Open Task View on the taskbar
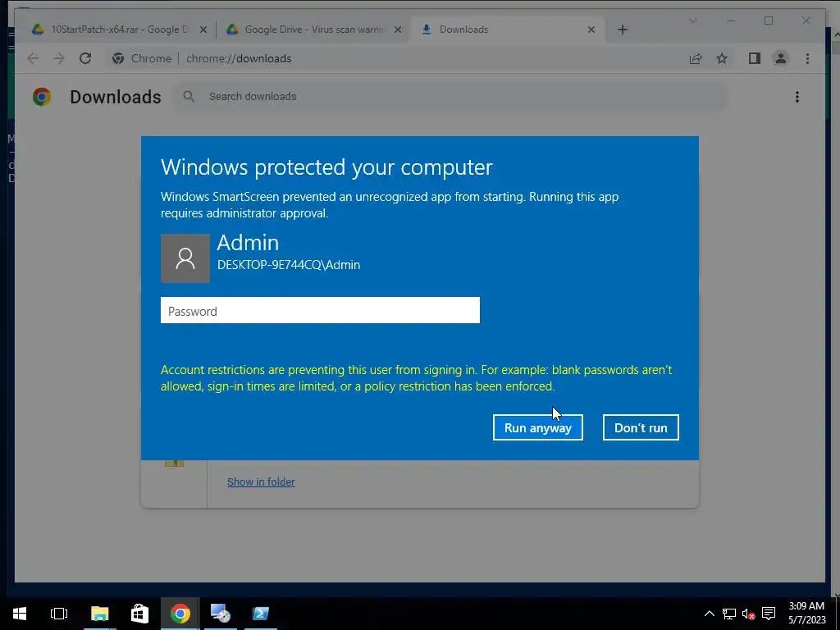This screenshot has width=840, height=630. [58, 614]
